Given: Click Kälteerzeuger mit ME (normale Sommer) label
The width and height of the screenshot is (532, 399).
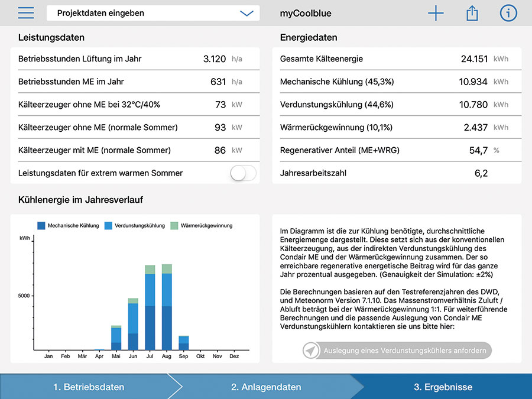Looking at the screenshot, I should [x=95, y=150].
